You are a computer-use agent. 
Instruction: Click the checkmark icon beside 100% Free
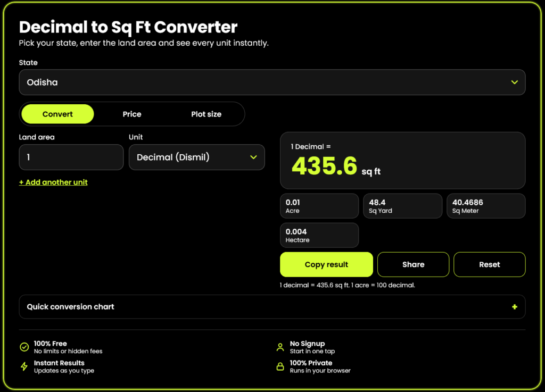pyautogui.click(x=24, y=347)
